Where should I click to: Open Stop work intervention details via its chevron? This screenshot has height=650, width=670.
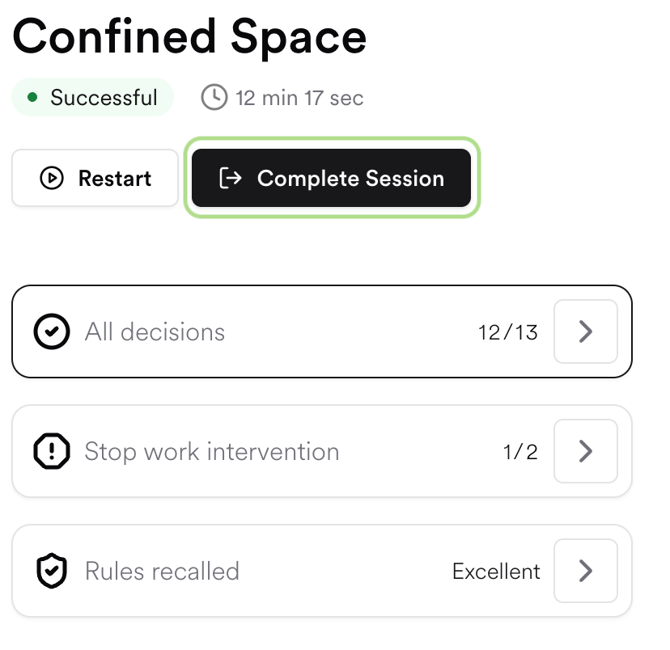[585, 452]
